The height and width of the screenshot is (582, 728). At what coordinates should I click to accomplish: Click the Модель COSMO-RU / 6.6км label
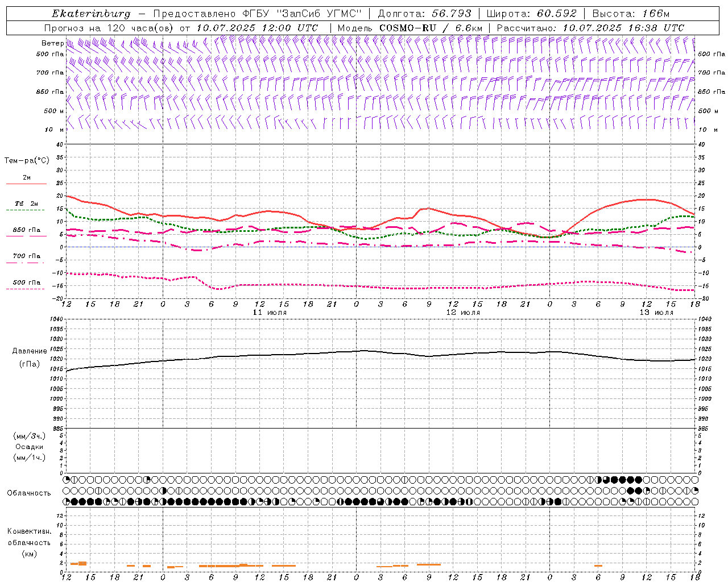(x=410, y=28)
